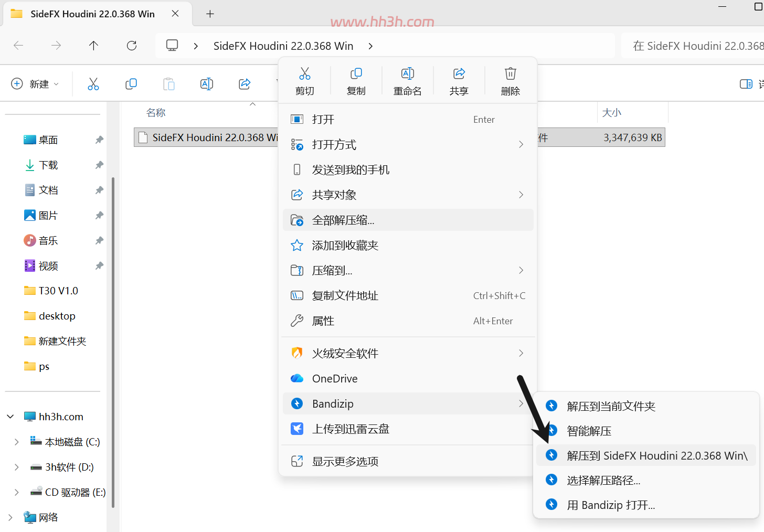Click the Cut icon in context menu

point(305,73)
